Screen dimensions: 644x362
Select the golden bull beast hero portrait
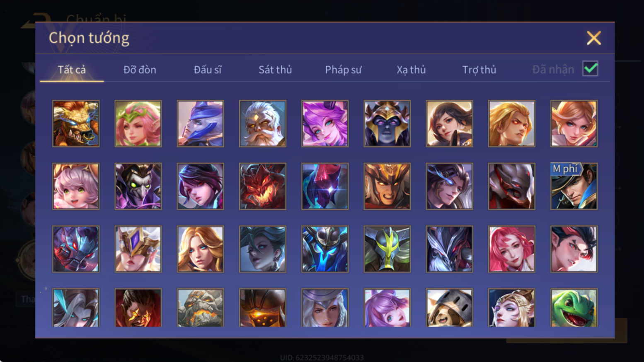pyautogui.click(x=76, y=123)
